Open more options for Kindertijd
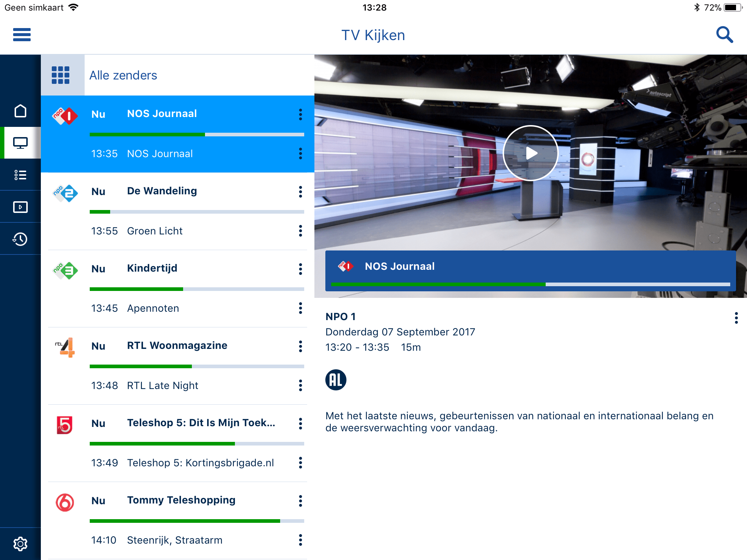Image resolution: width=747 pixels, height=560 pixels. tap(300, 269)
